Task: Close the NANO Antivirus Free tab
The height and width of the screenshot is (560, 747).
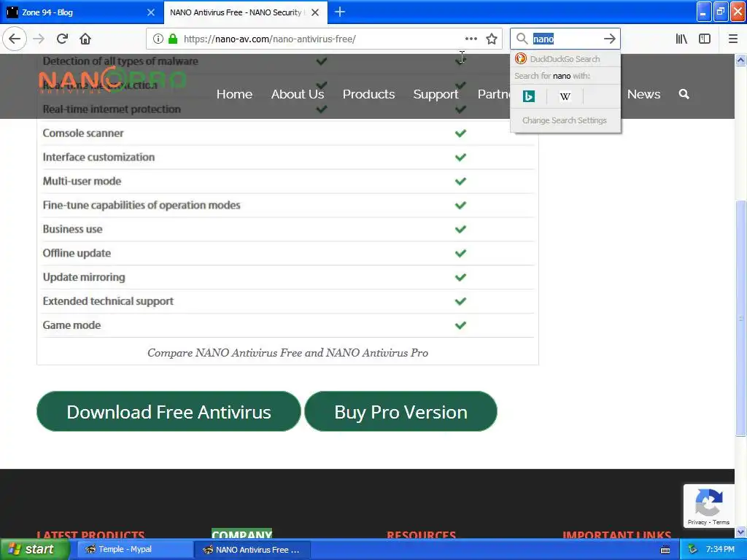Action: tap(315, 12)
